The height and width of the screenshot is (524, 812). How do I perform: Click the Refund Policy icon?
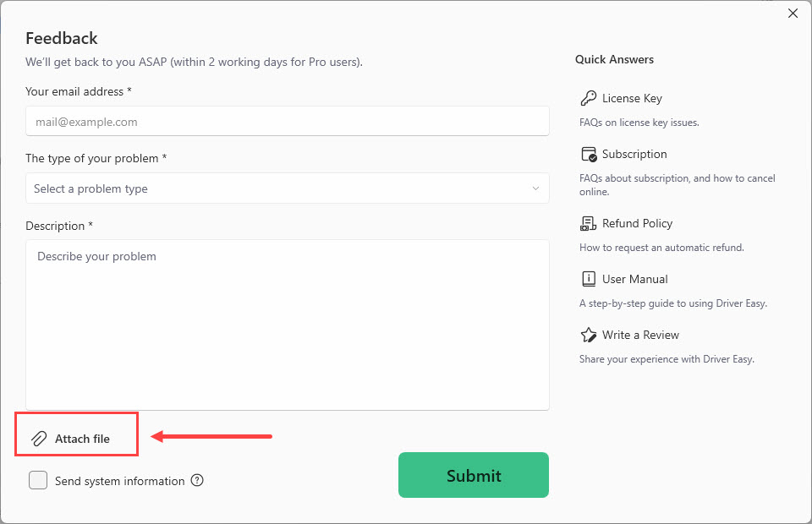(589, 223)
